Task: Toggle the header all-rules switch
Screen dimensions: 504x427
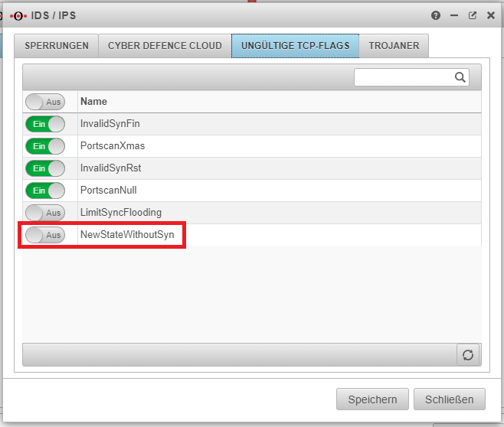Action: click(x=45, y=102)
